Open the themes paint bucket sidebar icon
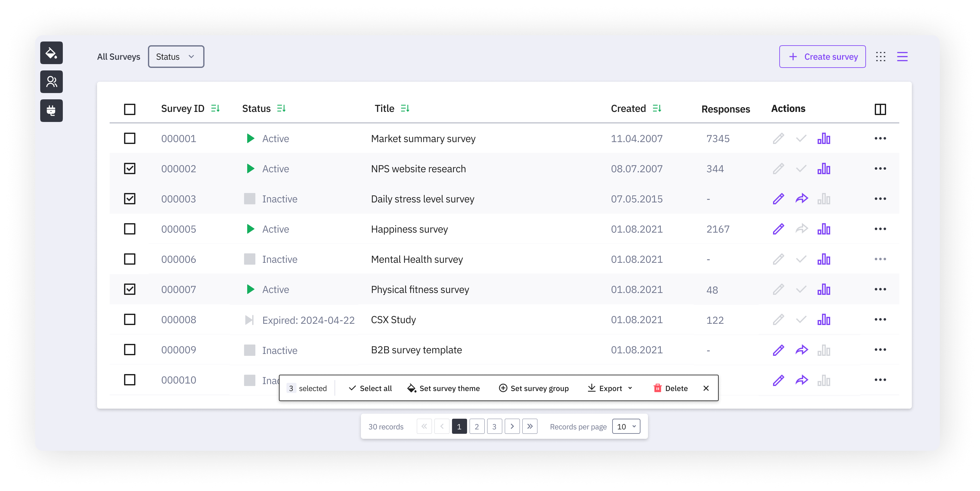The image size is (980, 491). (52, 53)
